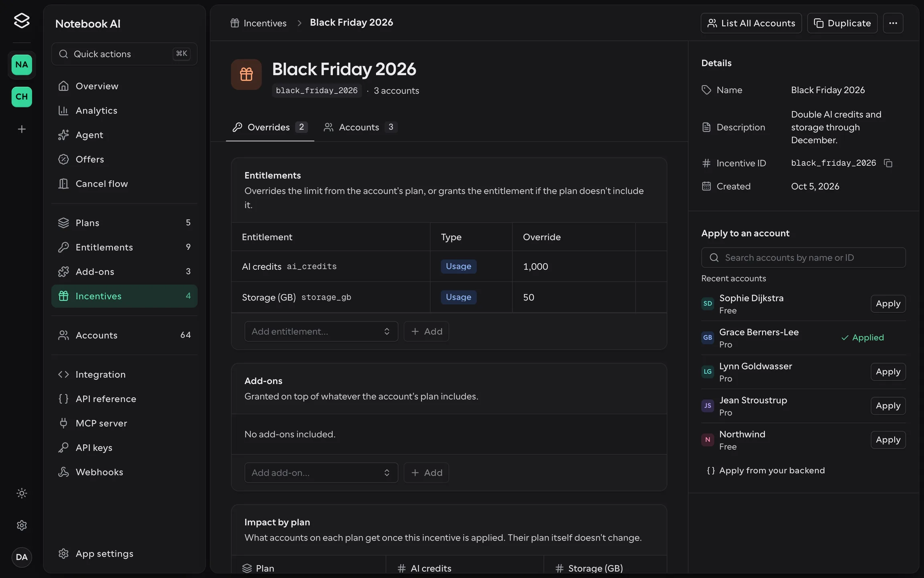Image resolution: width=924 pixels, height=578 pixels.
Task: Open App settings
Action: tap(124, 554)
